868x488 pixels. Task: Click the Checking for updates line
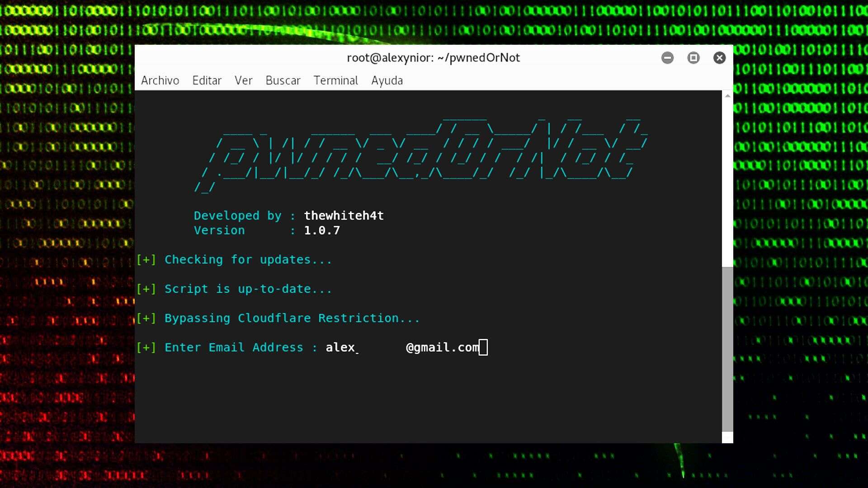234,260
